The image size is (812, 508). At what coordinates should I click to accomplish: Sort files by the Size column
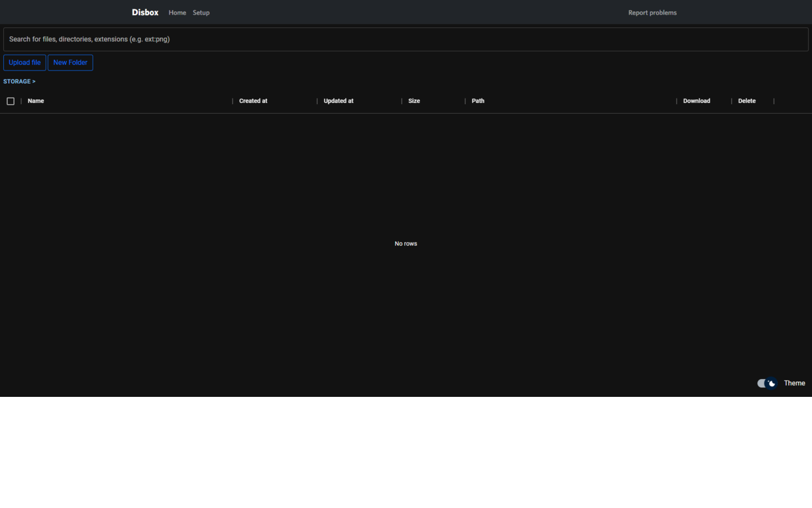point(414,101)
